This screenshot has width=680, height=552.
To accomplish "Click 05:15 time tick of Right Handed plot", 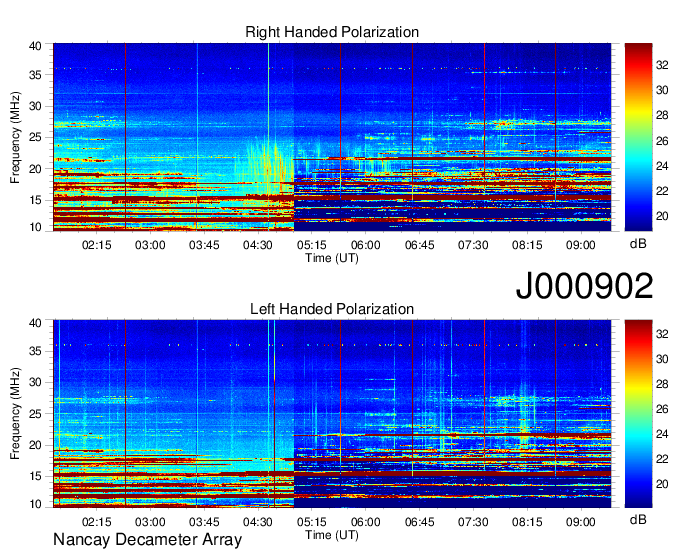I will point(311,245).
